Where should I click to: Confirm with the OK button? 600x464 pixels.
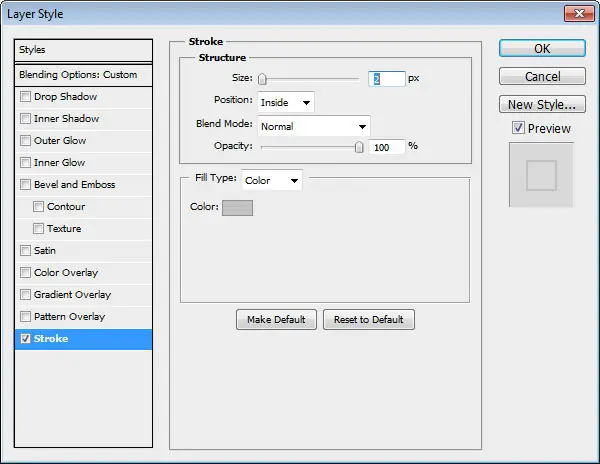(542, 49)
